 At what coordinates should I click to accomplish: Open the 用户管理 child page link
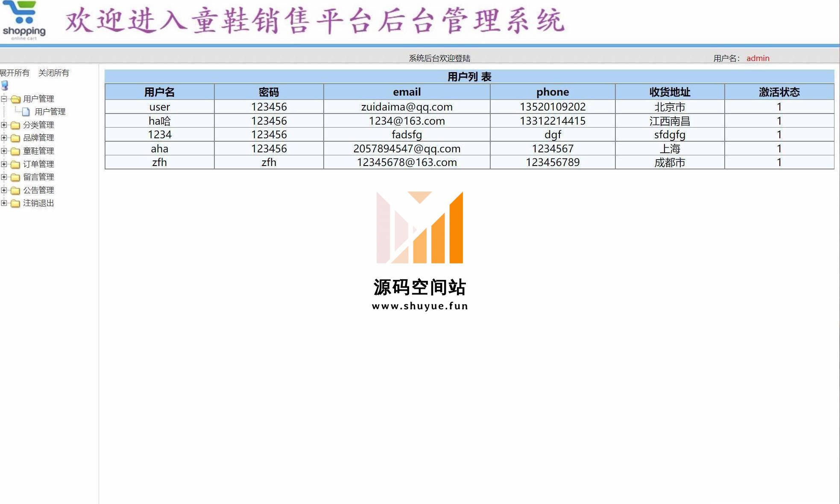click(x=50, y=112)
